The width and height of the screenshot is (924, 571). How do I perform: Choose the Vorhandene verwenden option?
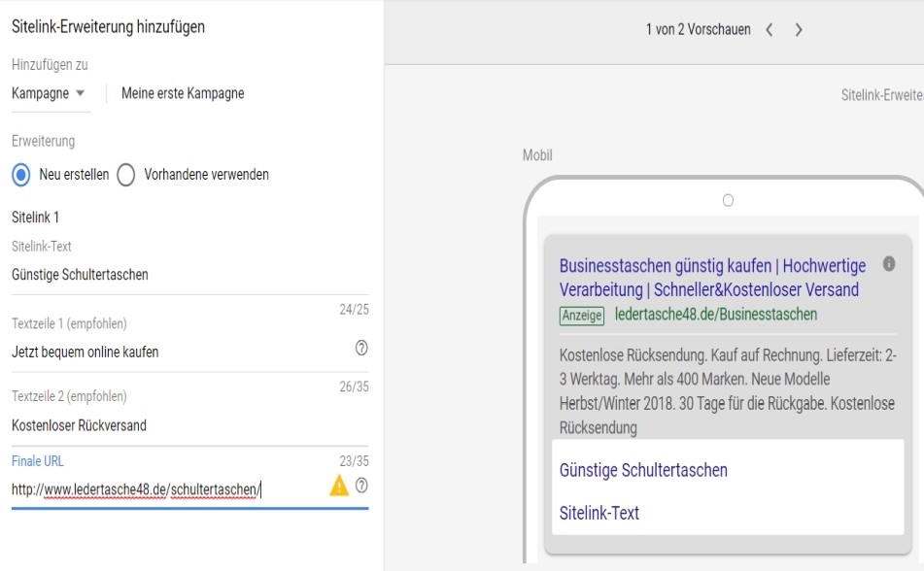click(124, 175)
